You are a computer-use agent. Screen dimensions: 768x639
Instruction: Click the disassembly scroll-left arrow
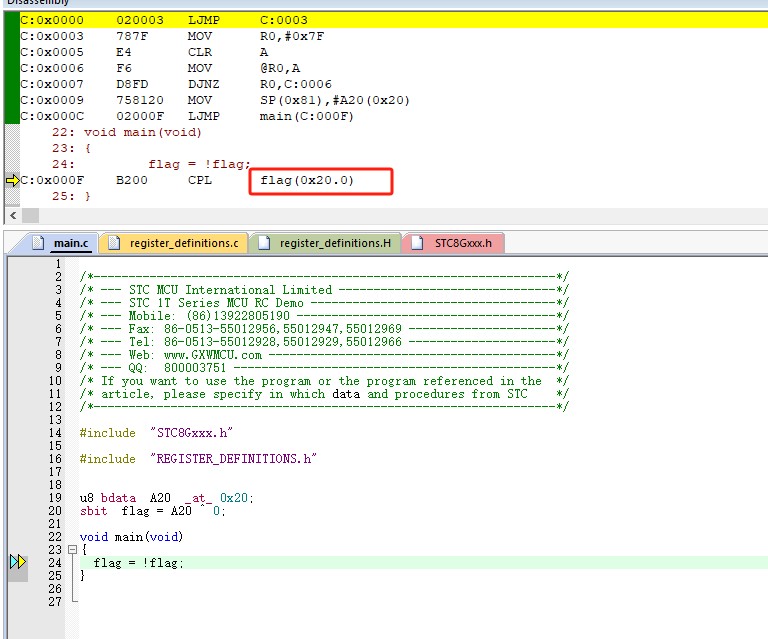click(13, 215)
